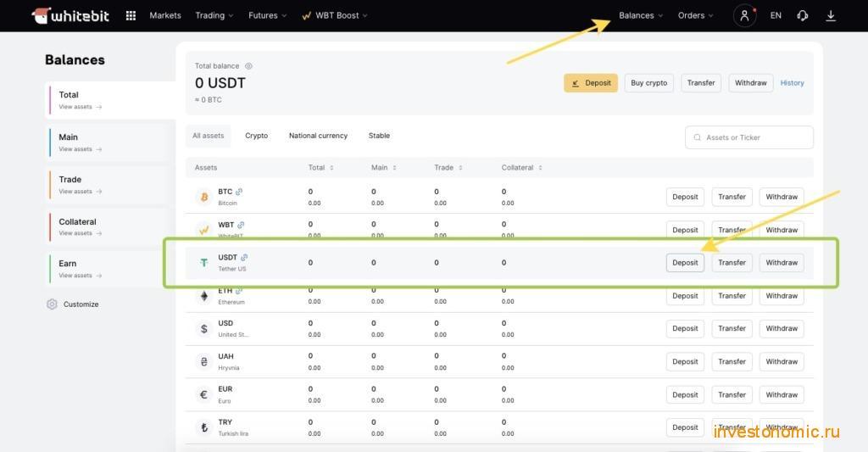The height and width of the screenshot is (452, 868).
Task: Click Withdraw in the EUR row
Action: pos(782,395)
